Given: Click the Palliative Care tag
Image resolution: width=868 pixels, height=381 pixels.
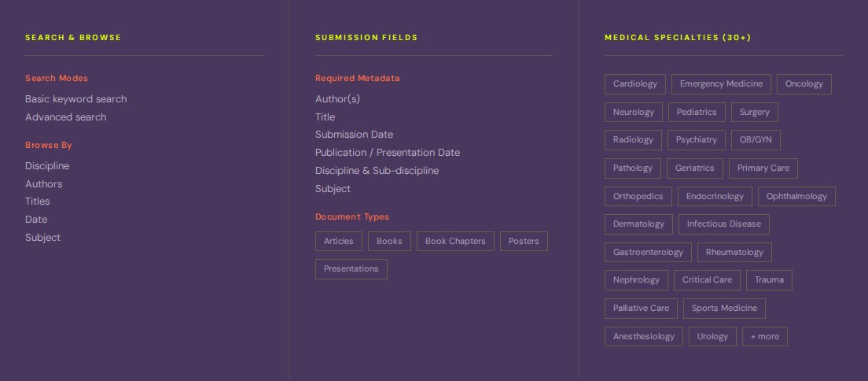Looking at the screenshot, I should pos(641,309).
